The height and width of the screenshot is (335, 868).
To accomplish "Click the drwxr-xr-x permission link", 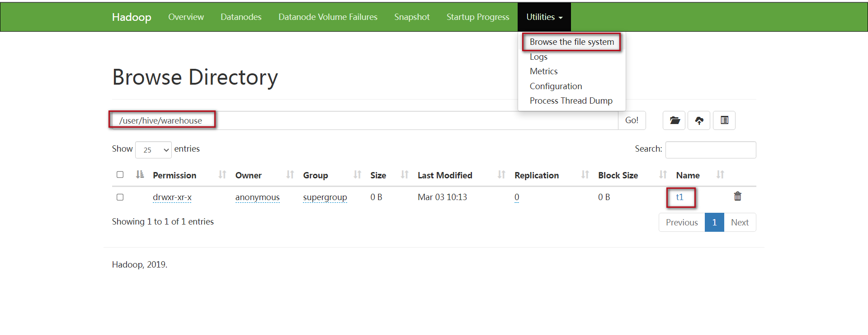I will [172, 197].
